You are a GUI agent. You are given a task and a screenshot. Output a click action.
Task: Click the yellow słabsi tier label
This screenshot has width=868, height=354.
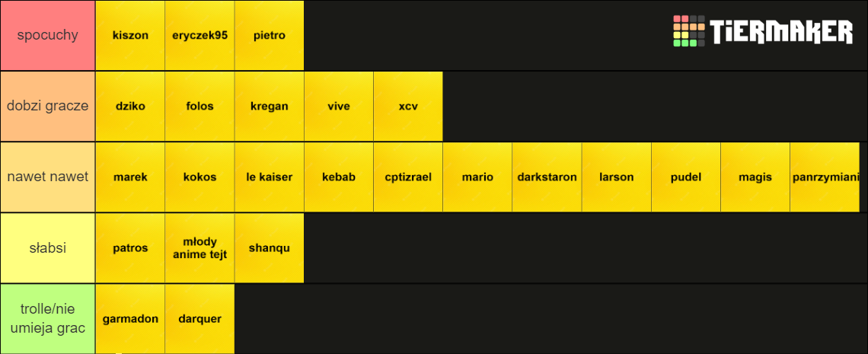(48, 248)
